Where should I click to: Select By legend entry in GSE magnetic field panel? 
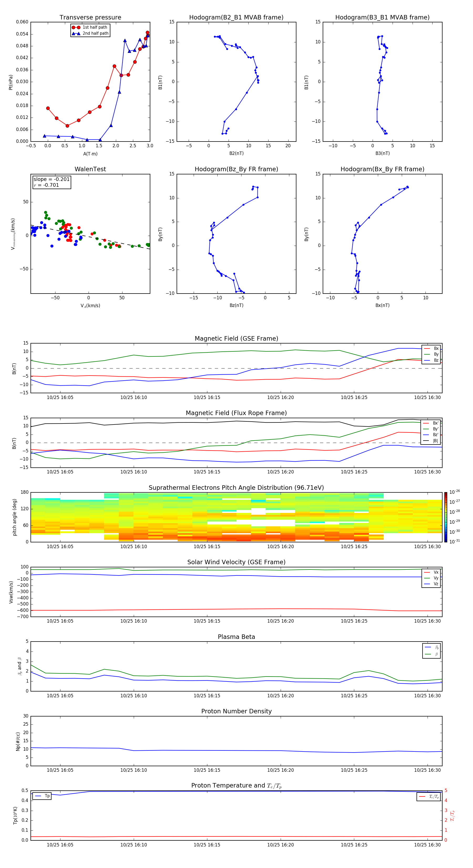(x=431, y=354)
